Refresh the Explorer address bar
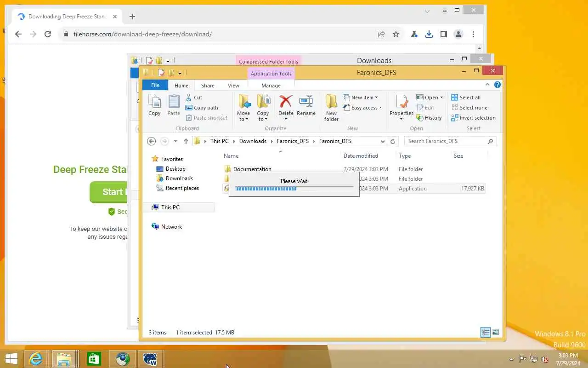588x368 pixels. 393,141
